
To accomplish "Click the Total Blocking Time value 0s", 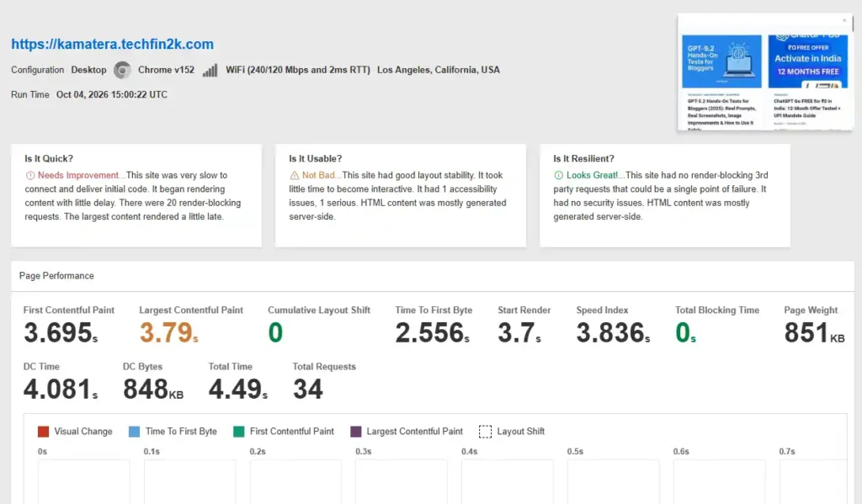I will 685,332.
